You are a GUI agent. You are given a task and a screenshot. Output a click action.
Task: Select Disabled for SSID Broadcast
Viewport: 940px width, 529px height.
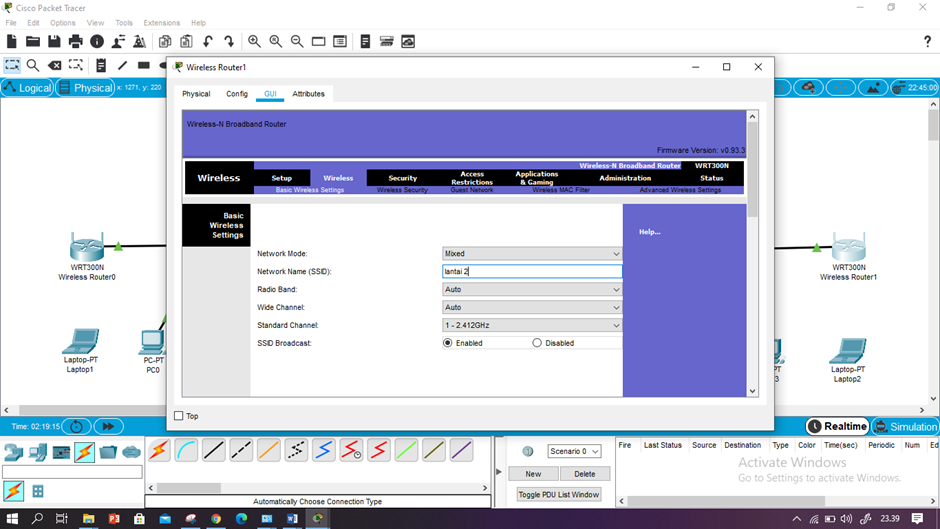537,343
